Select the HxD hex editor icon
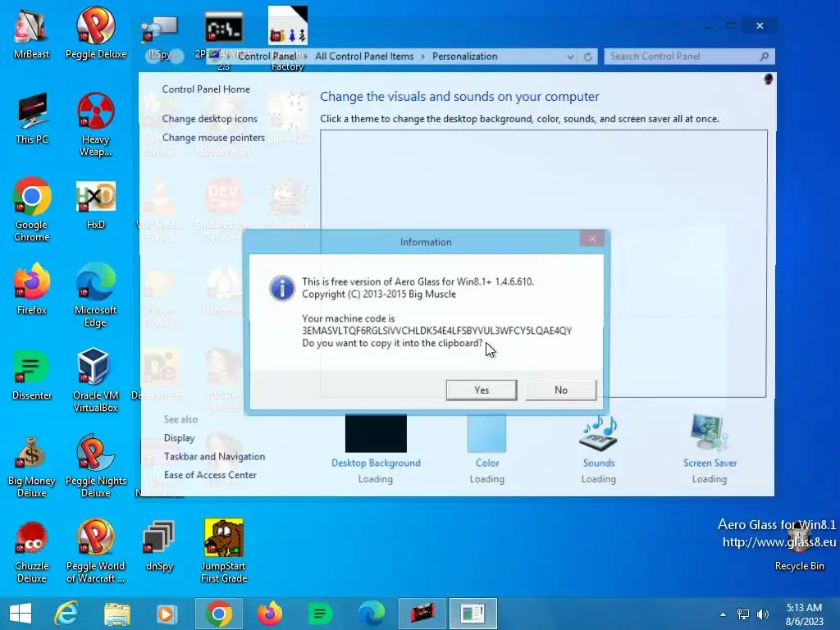The image size is (840, 630). (x=96, y=204)
